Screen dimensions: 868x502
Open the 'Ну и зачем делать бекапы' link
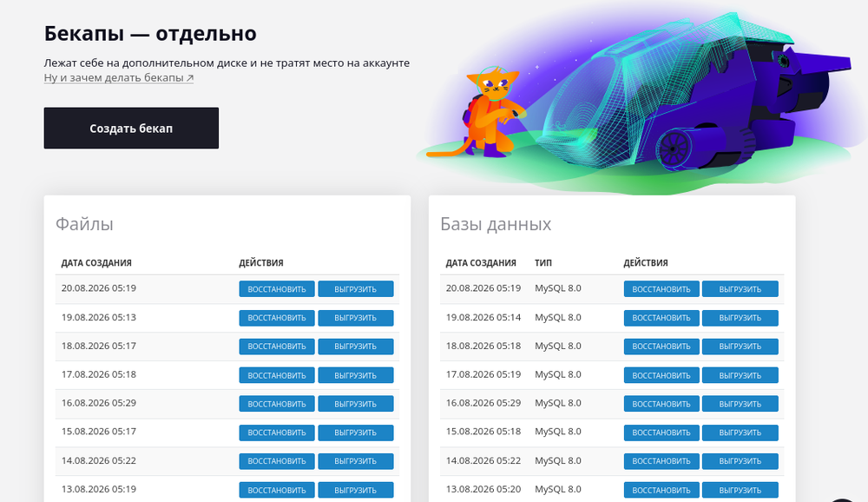point(118,77)
